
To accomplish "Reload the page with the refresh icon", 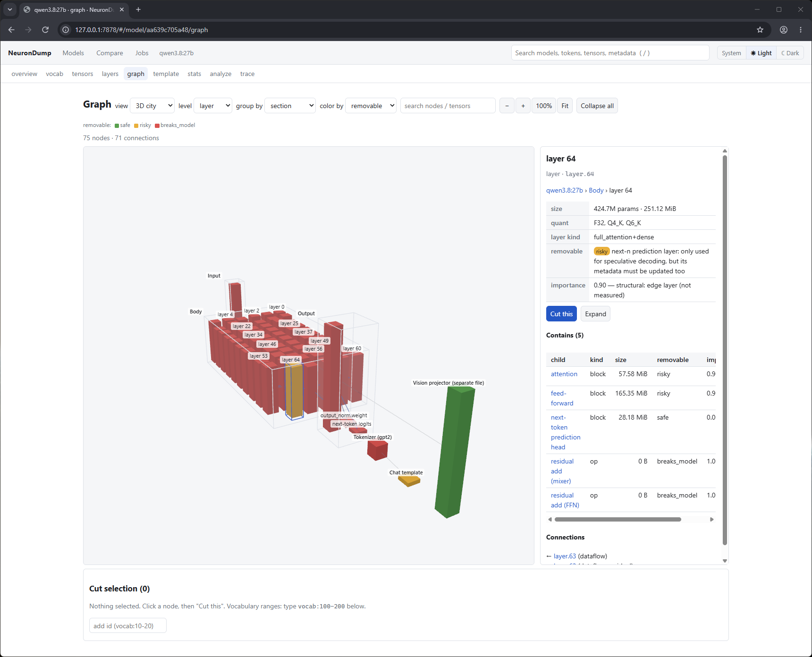I will click(45, 30).
